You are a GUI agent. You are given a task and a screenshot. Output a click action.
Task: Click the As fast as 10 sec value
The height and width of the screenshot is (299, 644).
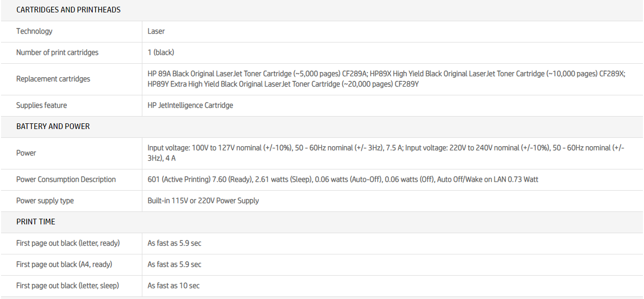pos(173,286)
